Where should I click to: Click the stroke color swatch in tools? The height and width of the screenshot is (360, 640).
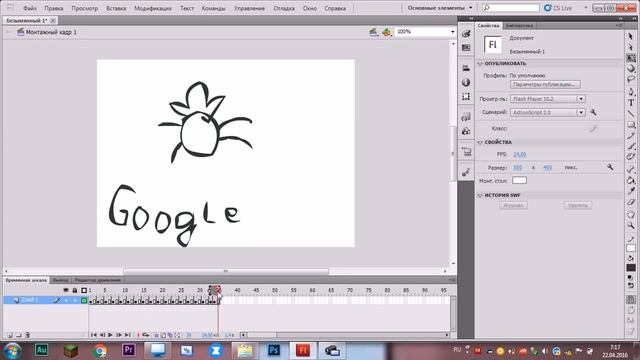tap(631, 248)
